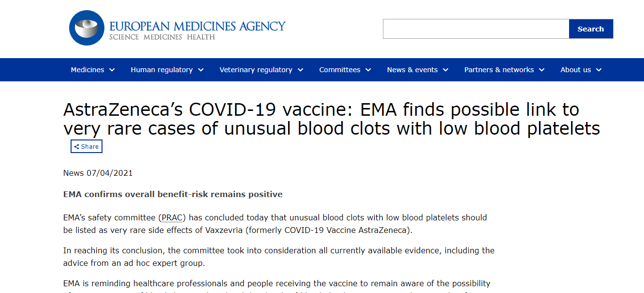Expand the Committees dropdown chevron

tap(368, 70)
